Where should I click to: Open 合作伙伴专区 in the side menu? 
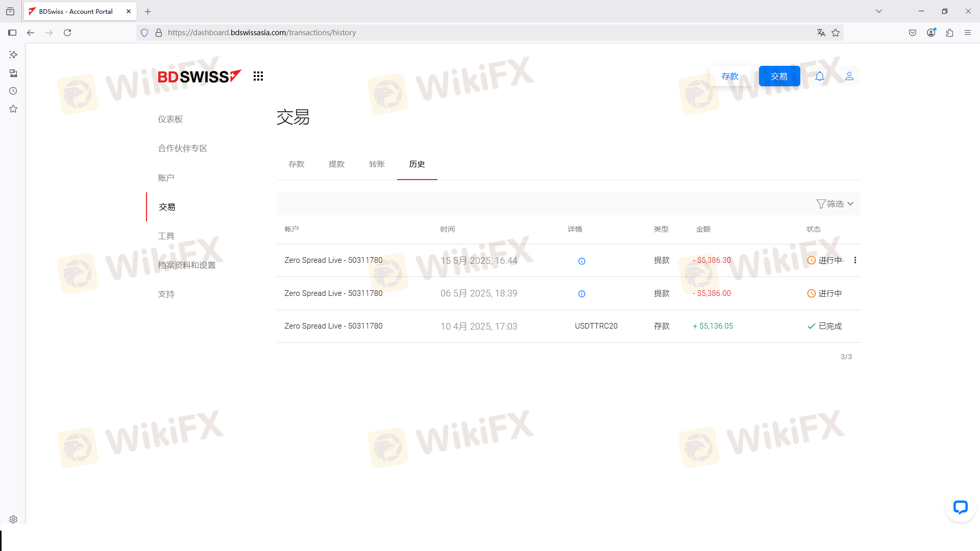(x=183, y=148)
